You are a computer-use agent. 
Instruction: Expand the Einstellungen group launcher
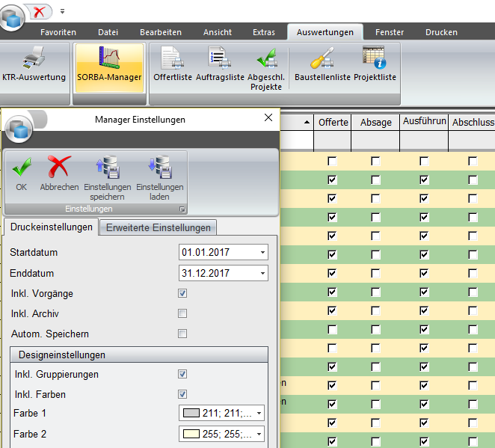tap(182, 209)
